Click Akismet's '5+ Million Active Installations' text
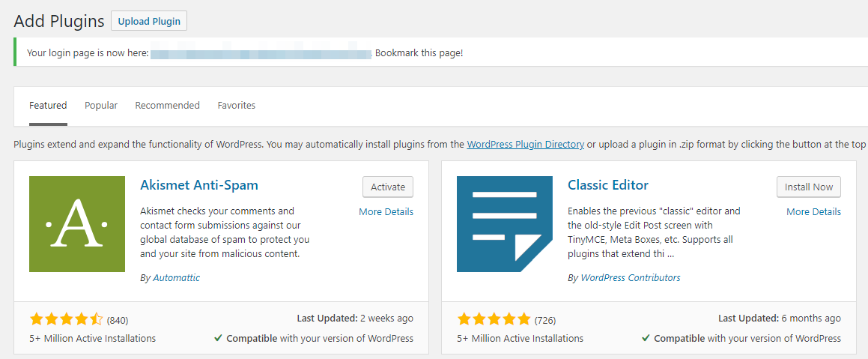Image resolution: width=868 pixels, height=359 pixels. click(92, 338)
